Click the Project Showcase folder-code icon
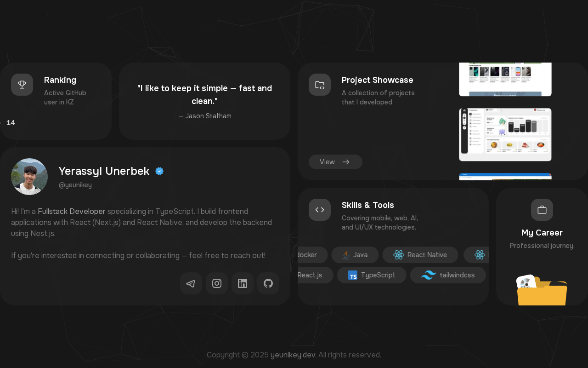 (x=320, y=85)
